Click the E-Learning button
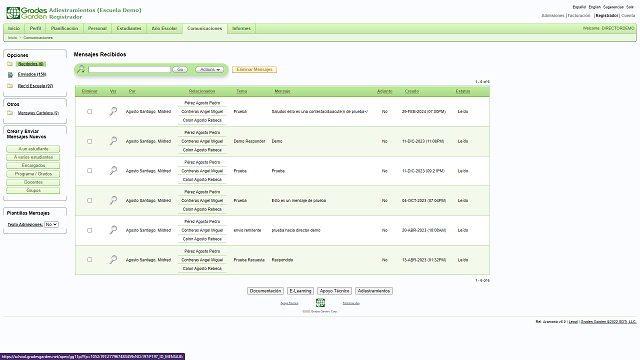The width and height of the screenshot is (640, 360). 300,291
